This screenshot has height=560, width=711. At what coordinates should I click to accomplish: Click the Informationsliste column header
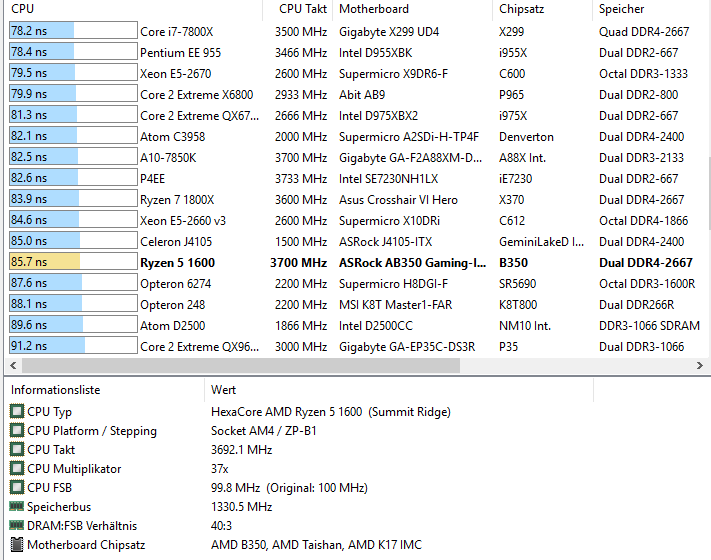[104, 390]
